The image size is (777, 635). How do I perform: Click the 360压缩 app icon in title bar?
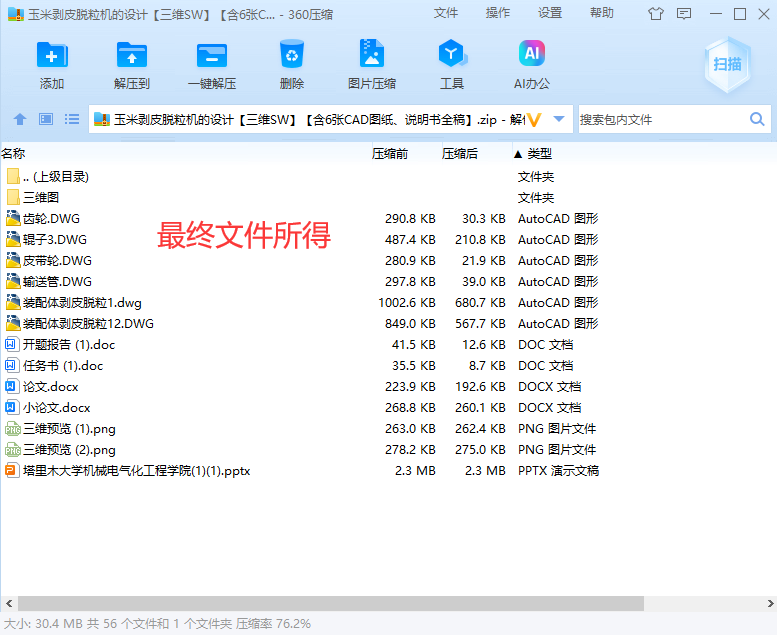[x=16, y=14]
